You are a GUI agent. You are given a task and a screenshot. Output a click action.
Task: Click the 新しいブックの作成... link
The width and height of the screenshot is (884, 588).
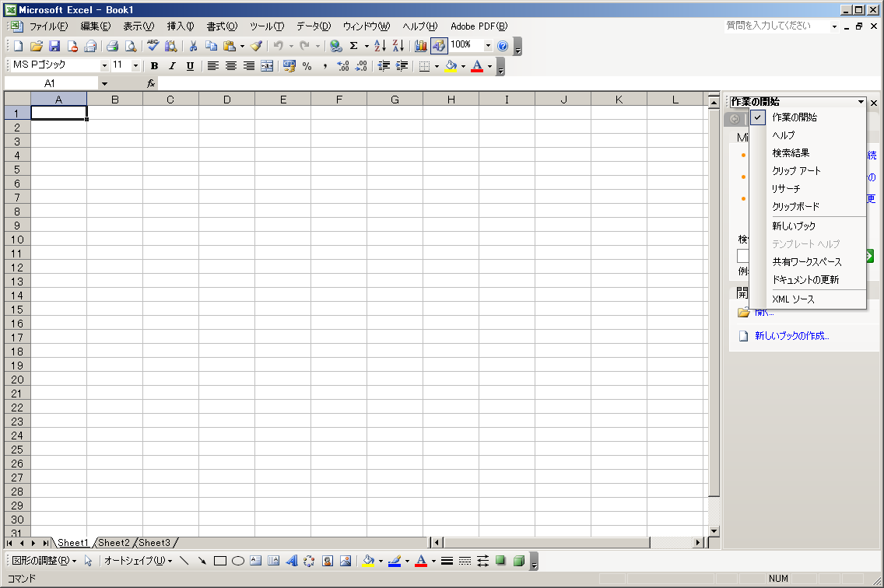click(791, 336)
